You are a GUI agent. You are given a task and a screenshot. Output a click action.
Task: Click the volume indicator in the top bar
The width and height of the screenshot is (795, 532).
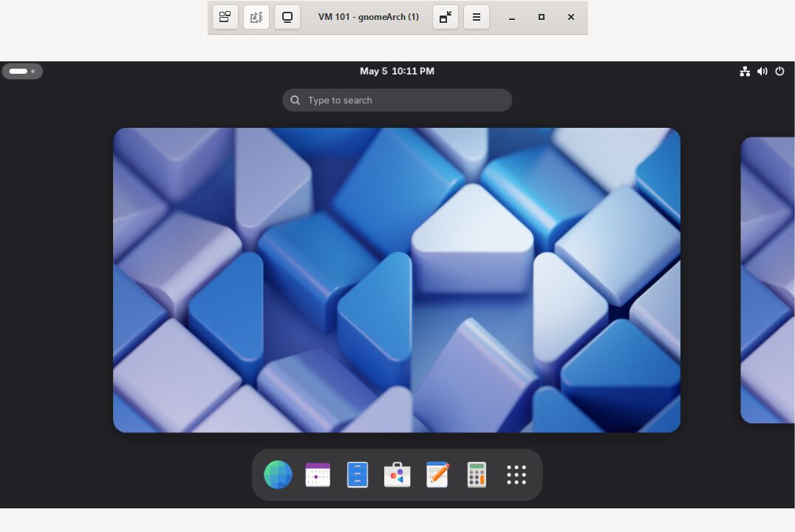pos(762,71)
